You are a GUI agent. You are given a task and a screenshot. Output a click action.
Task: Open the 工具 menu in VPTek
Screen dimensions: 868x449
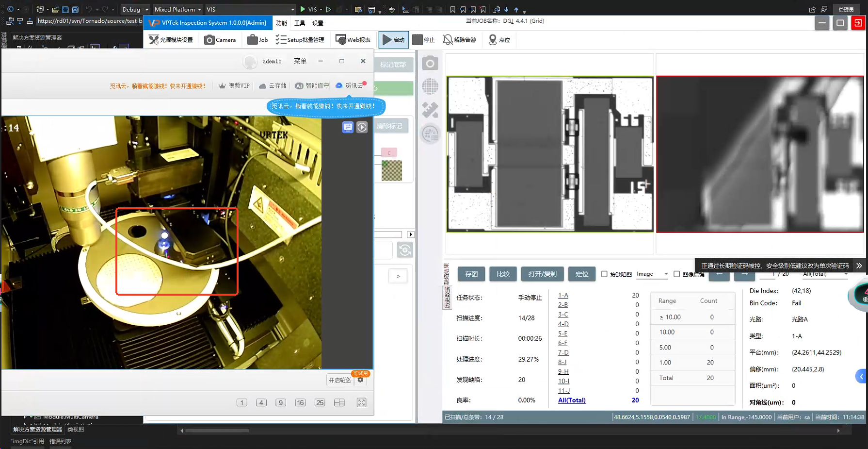pos(300,23)
